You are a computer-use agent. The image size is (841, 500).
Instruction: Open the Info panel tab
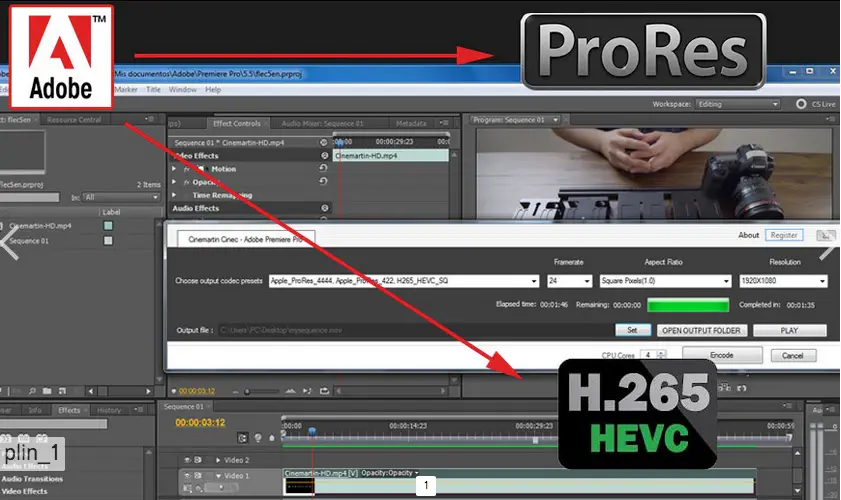click(35, 410)
